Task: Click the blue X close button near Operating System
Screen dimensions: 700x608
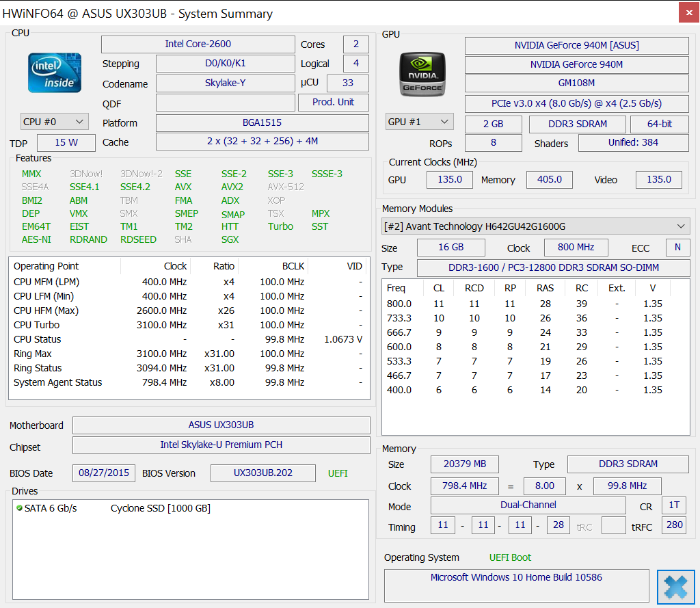Action: [x=675, y=587]
